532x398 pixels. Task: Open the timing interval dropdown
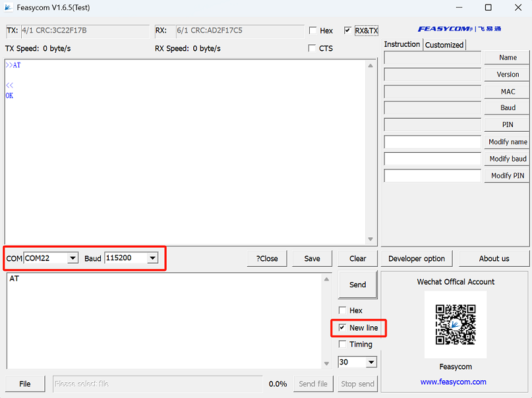coord(372,362)
